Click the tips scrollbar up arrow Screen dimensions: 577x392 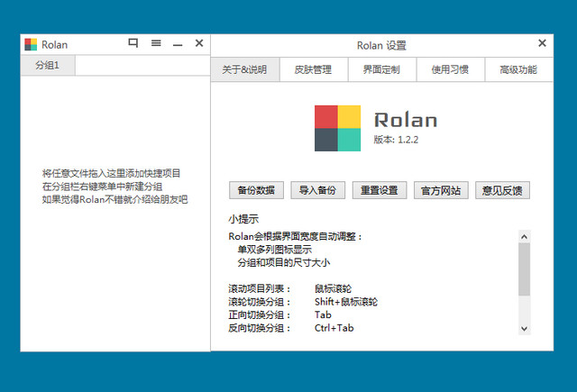(x=525, y=237)
